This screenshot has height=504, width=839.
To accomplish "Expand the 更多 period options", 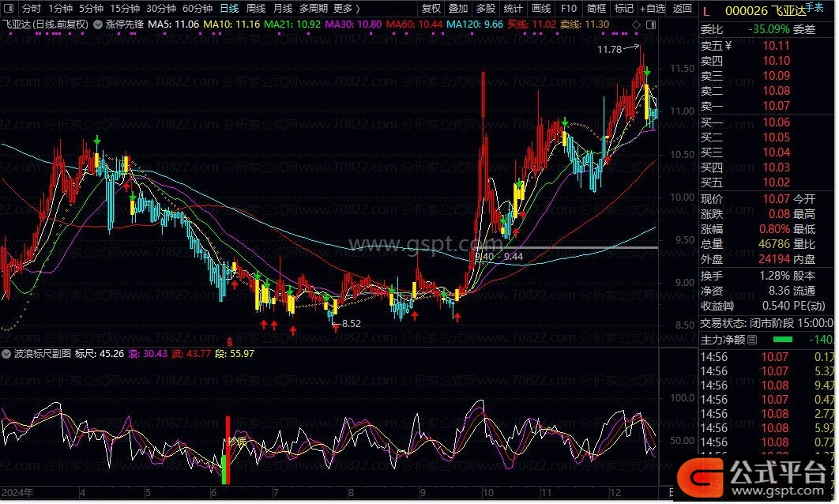I will click(x=346, y=9).
